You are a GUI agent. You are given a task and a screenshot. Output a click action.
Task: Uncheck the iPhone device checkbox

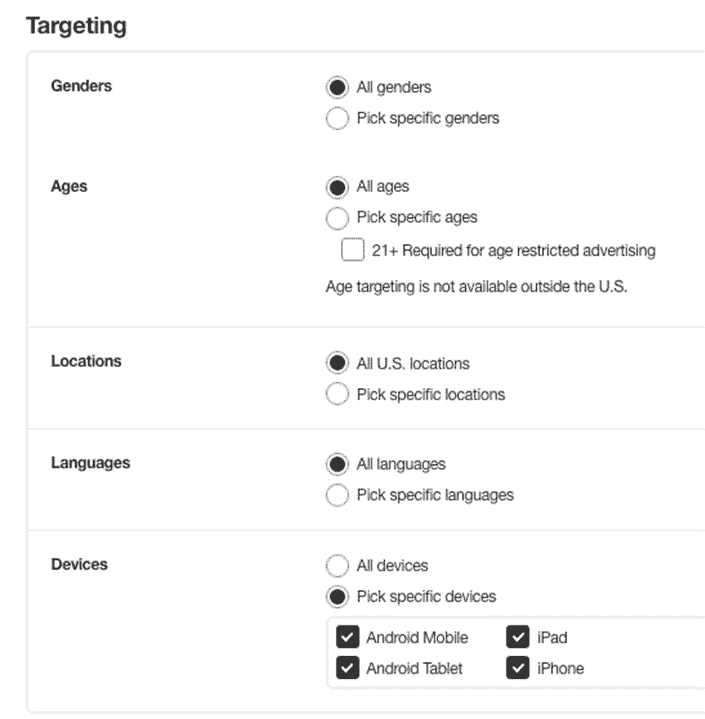coord(518,669)
